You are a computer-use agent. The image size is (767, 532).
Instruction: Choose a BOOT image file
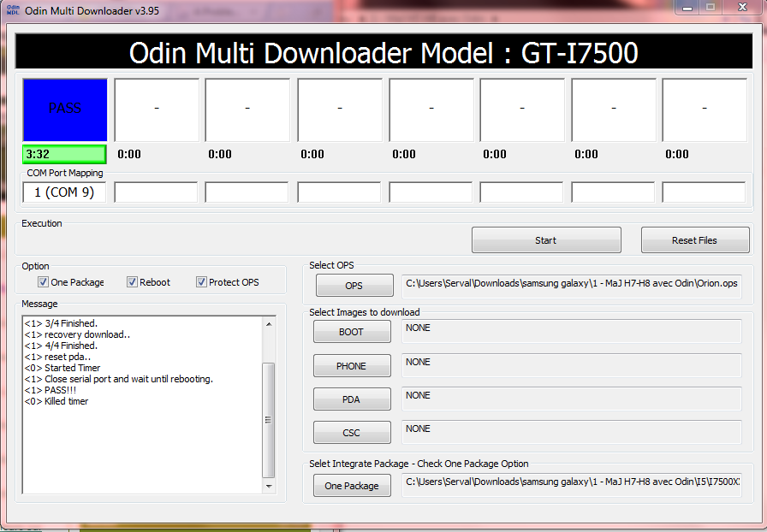(x=352, y=332)
